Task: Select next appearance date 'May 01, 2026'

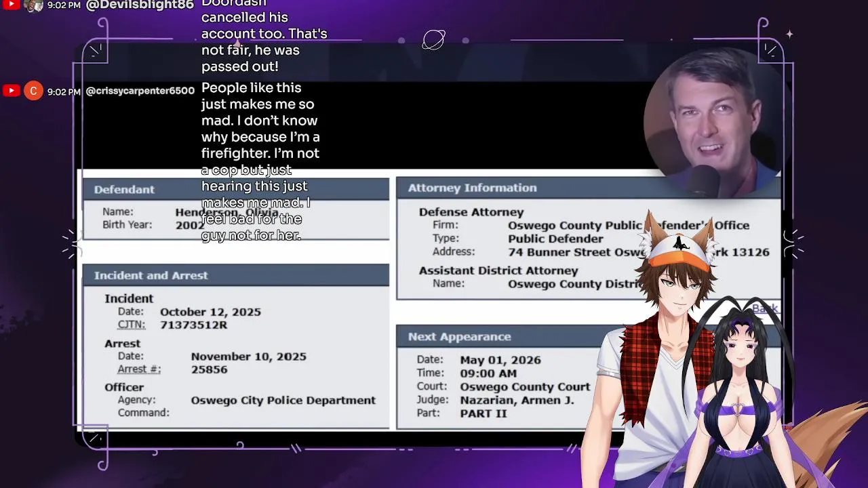Action: click(500, 360)
